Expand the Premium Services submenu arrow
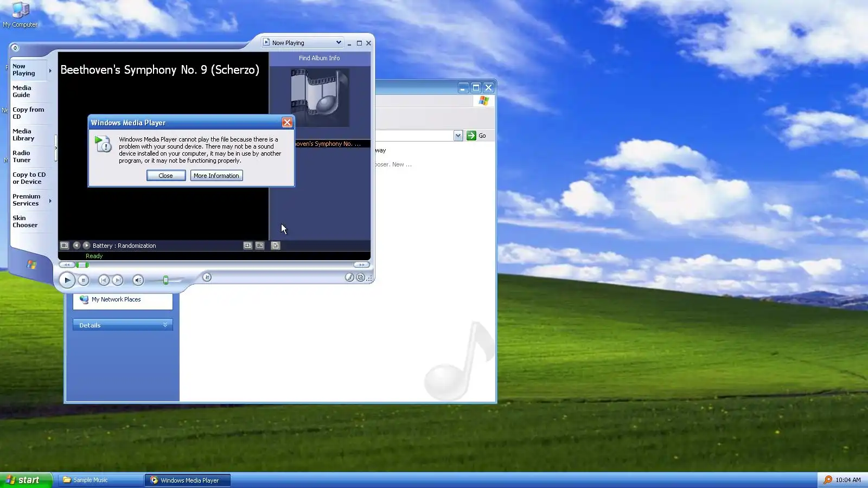This screenshot has height=488, width=868. [50, 201]
